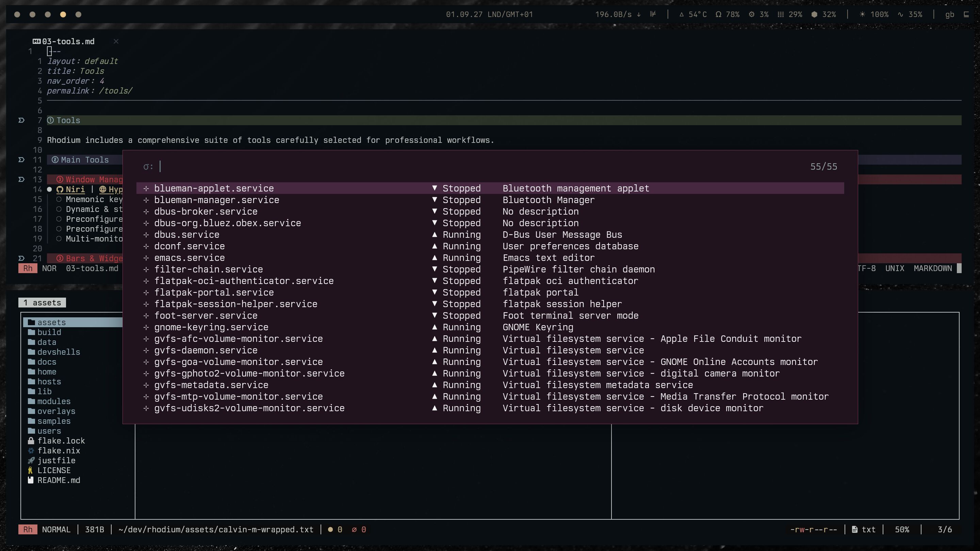This screenshot has height=551, width=980.
Task: Select gnome-keyring.service entry
Action: click(x=211, y=328)
